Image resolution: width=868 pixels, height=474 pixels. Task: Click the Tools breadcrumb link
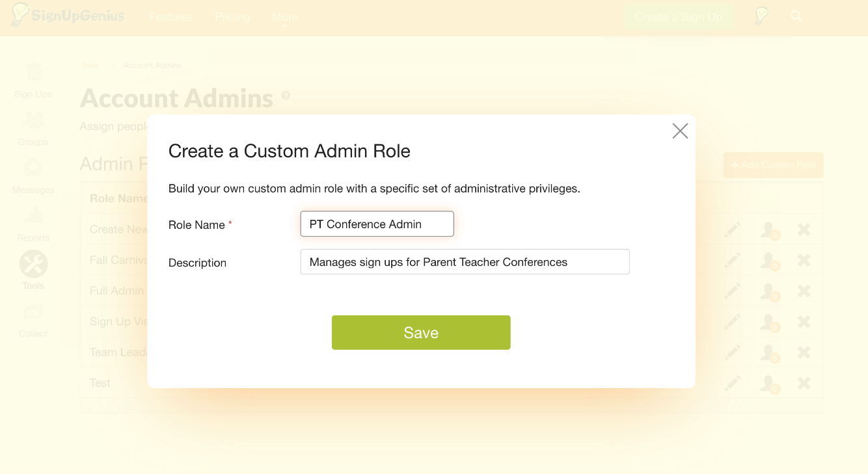tap(89, 65)
